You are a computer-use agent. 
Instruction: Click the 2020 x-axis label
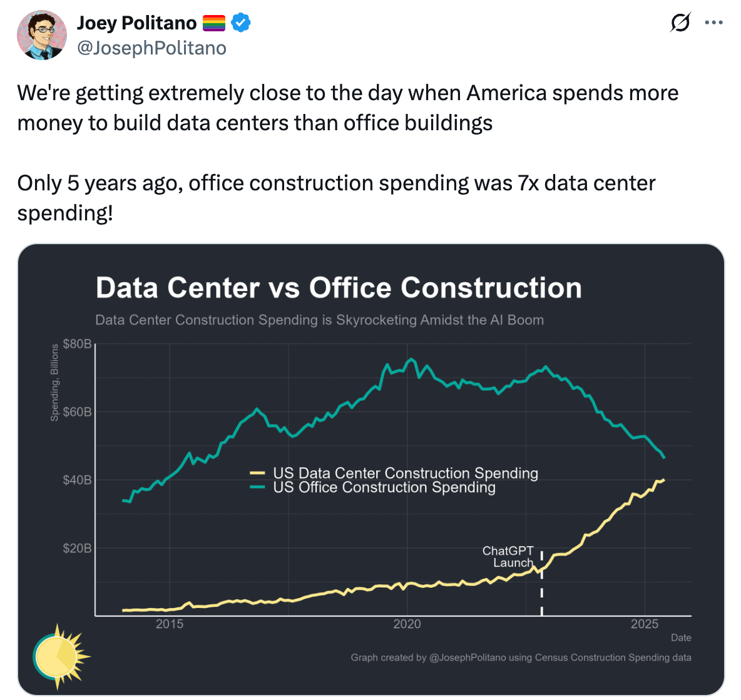(407, 624)
